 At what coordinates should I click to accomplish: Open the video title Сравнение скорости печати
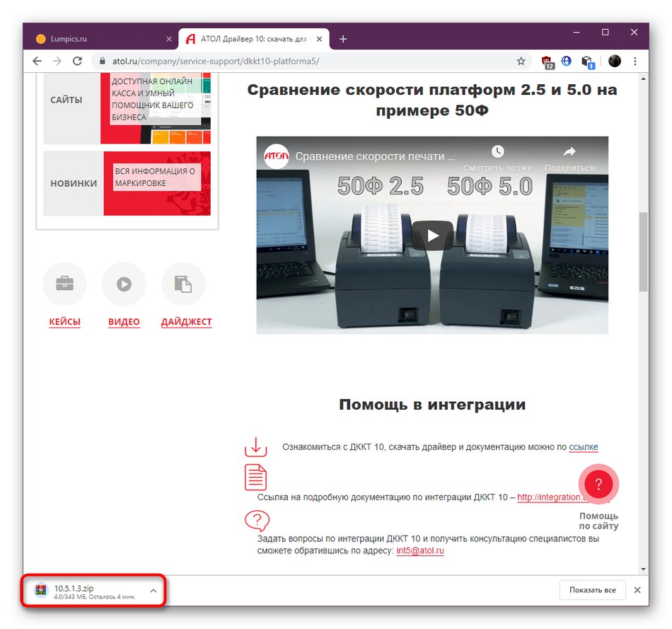375,156
